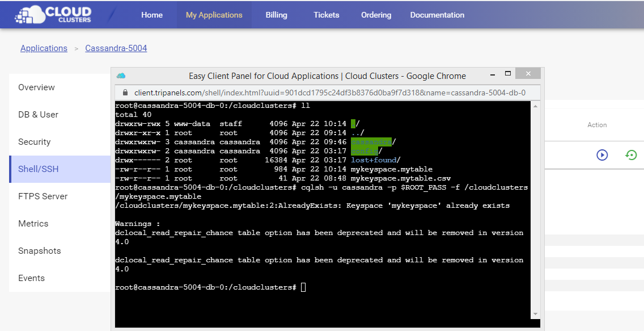Viewport: 644px width, 331px height.
Task: Click the terminal scrollbar up arrow
Action: tap(535, 106)
